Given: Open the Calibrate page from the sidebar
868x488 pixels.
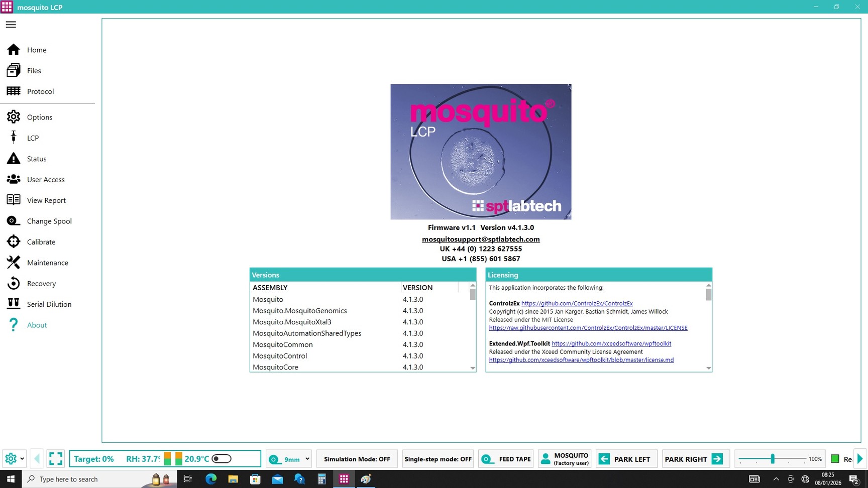Looking at the screenshot, I should [x=41, y=242].
